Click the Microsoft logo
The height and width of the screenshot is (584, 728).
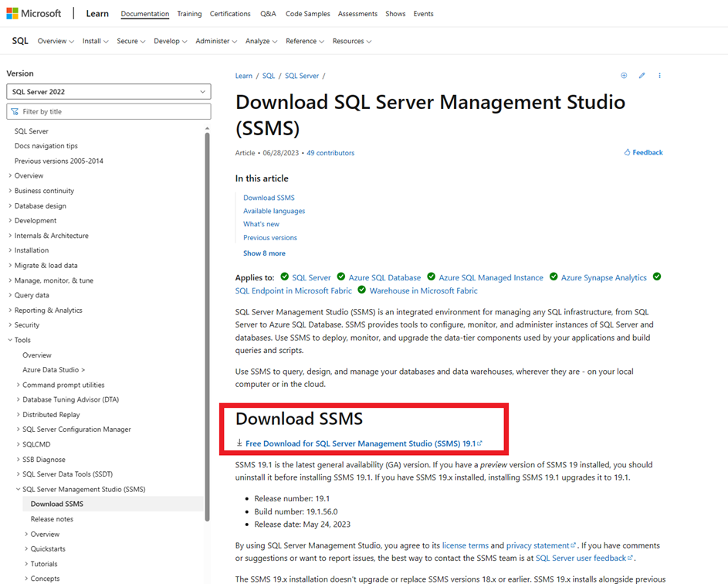coord(33,13)
